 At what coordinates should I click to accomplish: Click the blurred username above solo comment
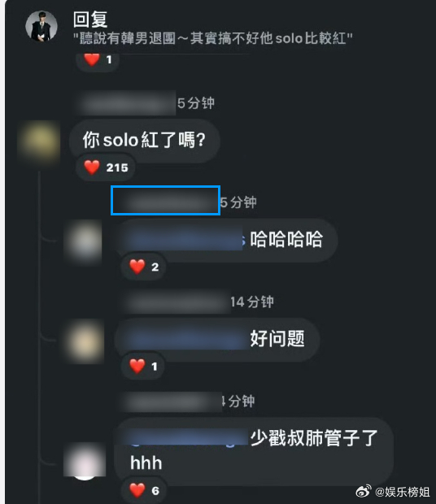coord(125,103)
